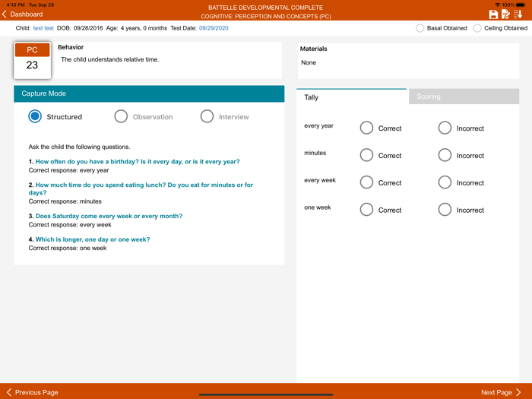Click the DOB value 09/28/2016
Screen dimensions: 532x399
88,28
